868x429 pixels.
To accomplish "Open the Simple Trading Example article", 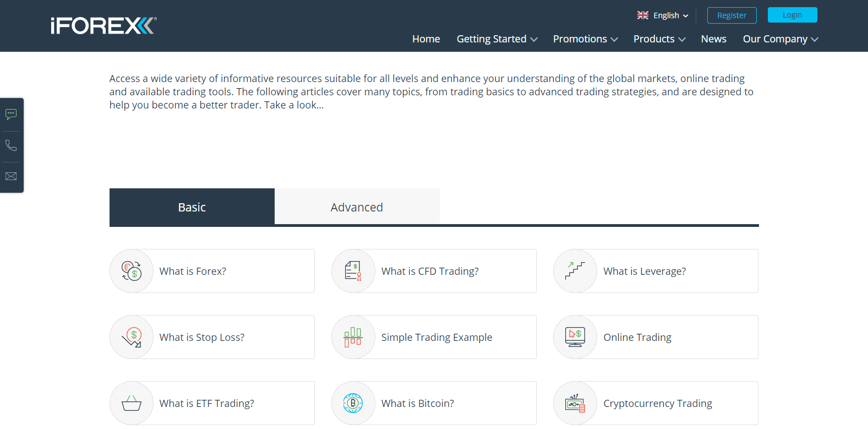I will (x=434, y=337).
